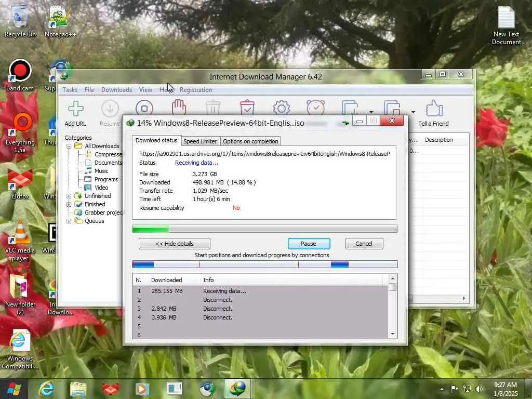The image size is (532, 399).
Task: Expand the Queues category
Action: pos(69,221)
